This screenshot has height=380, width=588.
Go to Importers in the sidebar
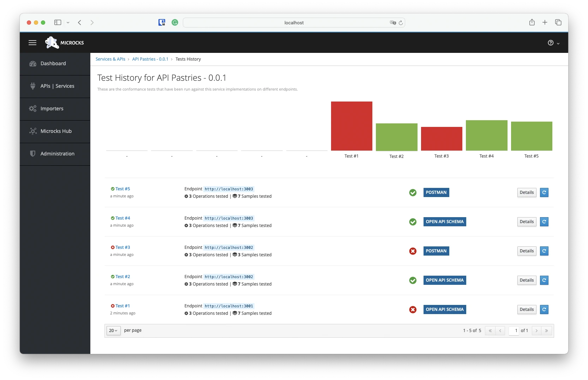[52, 109]
